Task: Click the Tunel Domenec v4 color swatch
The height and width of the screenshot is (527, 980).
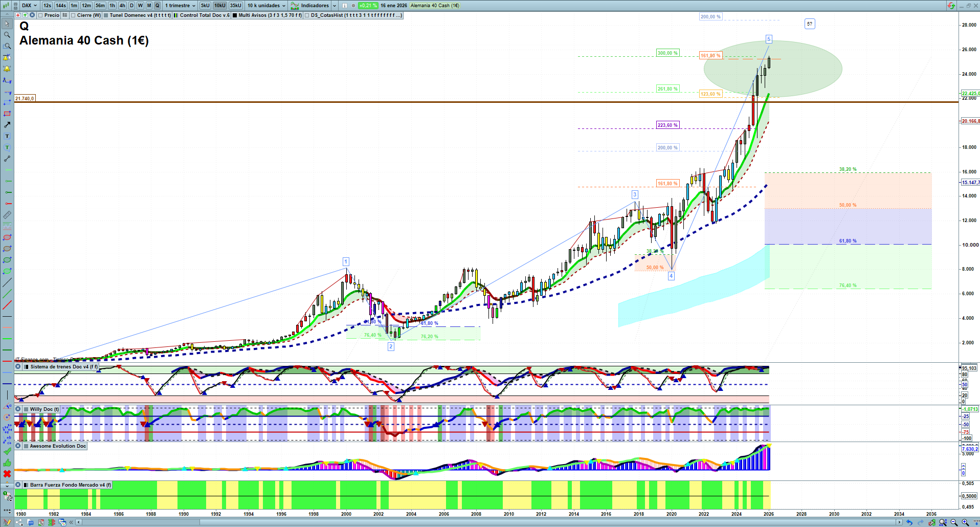Action: coord(106,15)
